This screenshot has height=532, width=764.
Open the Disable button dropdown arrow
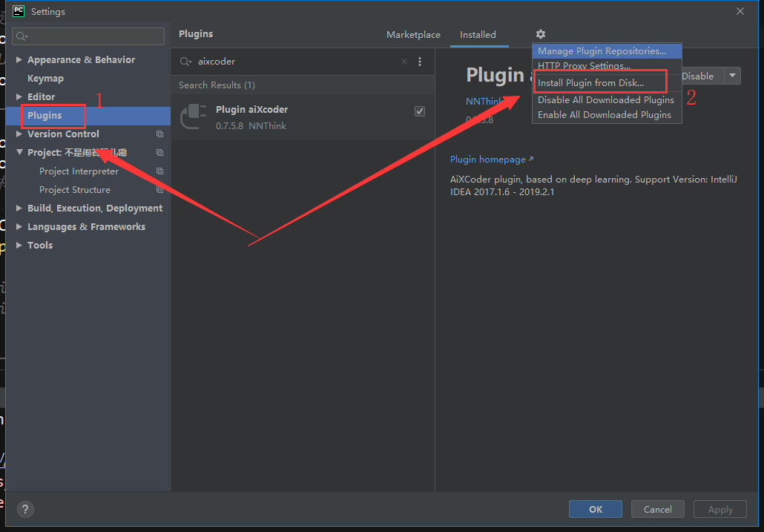tap(731, 76)
